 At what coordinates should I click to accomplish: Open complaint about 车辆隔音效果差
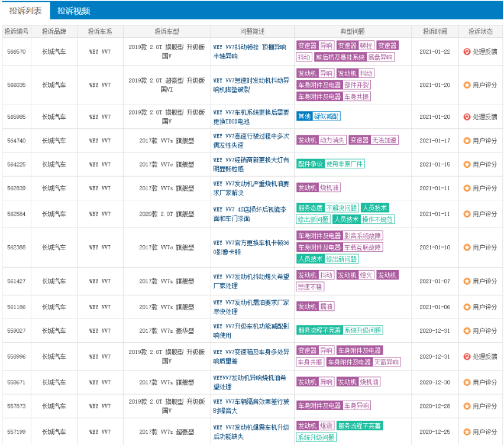click(x=251, y=406)
